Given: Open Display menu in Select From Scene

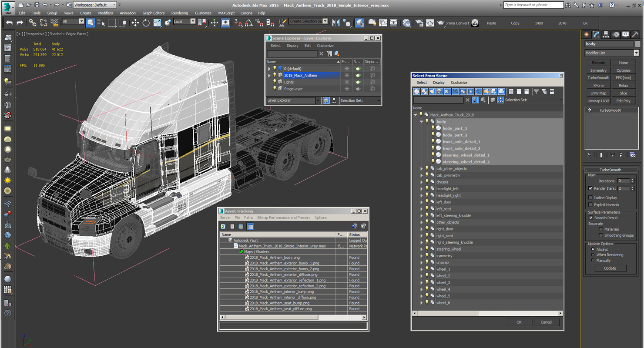Looking at the screenshot, I should tap(439, 83).
